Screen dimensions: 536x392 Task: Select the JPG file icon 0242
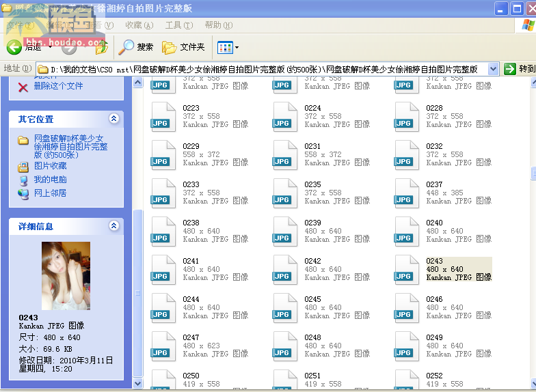click(x=285, y=270)
